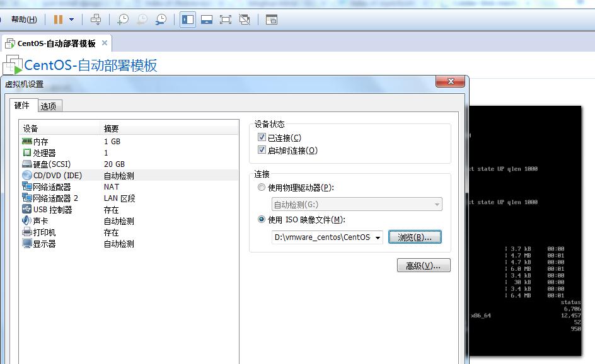Open the 自动检测(G:) drive dropdown
Viewport: 595px width, 364px height.
pyautogui.click(x=357, y=205)
